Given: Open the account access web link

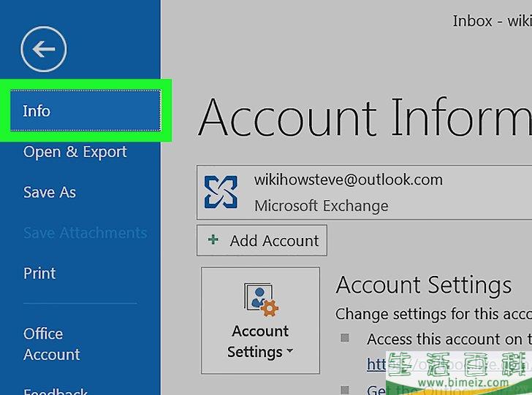Looking at the screenshot, I should click(x=449, y=365).
